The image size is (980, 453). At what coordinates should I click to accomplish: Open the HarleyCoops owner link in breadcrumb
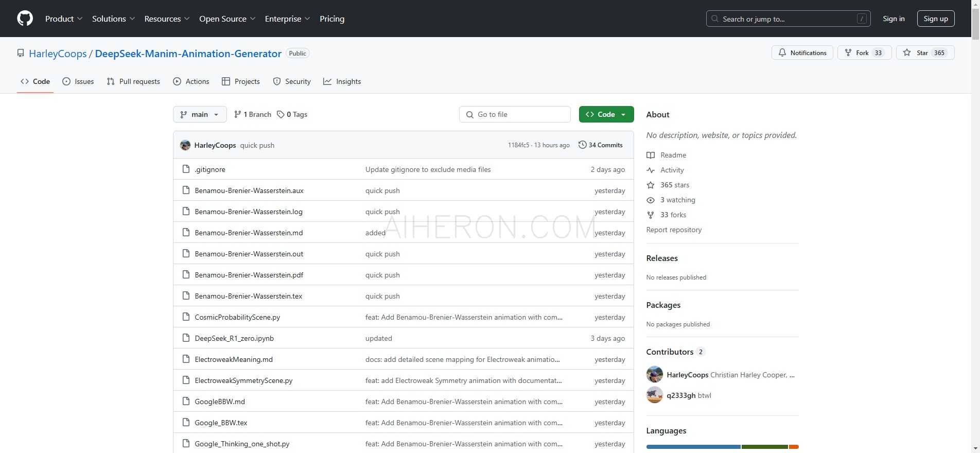pyautogui.click(x=58, y=54)
